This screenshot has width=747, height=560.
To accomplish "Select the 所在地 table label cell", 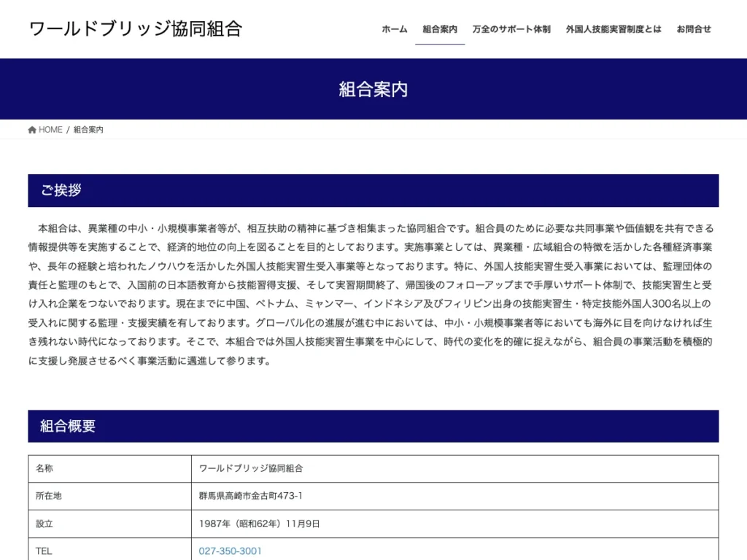I will click(x=109, y=496).
